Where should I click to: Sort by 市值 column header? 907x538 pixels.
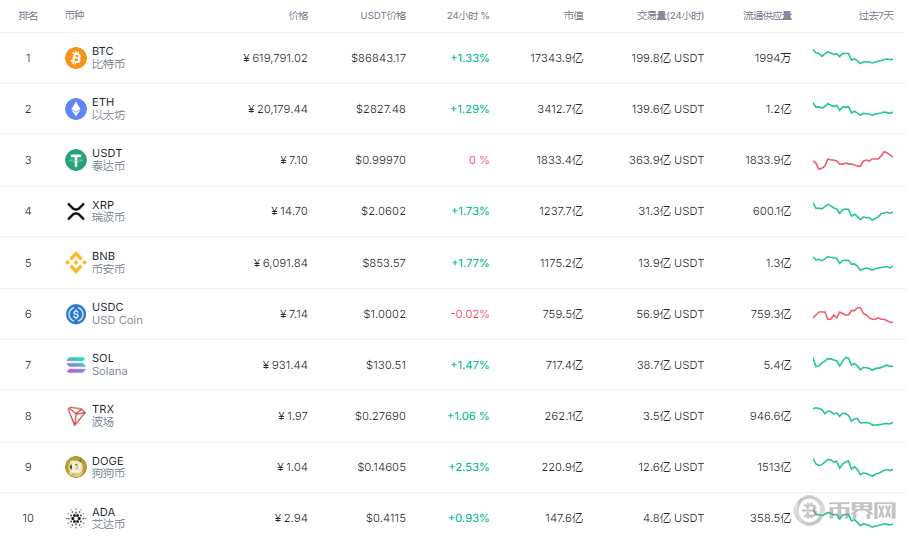tap(573, 16)
